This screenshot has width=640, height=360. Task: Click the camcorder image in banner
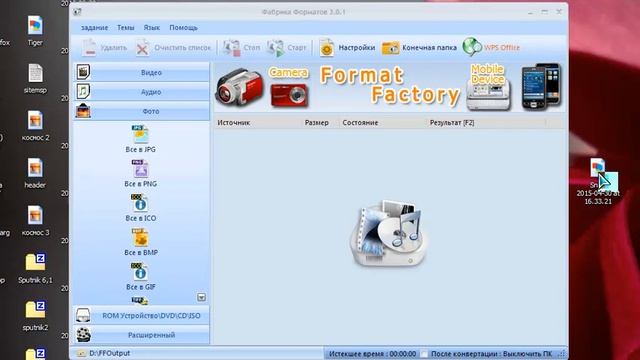tap(239, 87)
